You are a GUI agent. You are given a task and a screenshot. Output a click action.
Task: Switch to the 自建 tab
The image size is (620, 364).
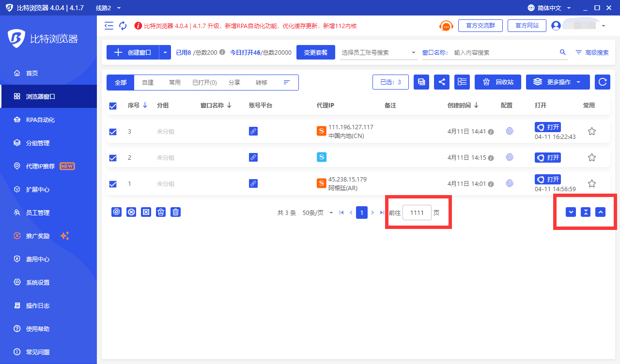[148, 83]
